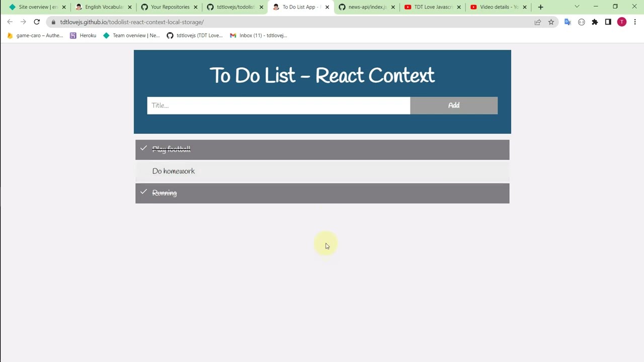Close the English Vocabulary tab

tap(130, 7)
